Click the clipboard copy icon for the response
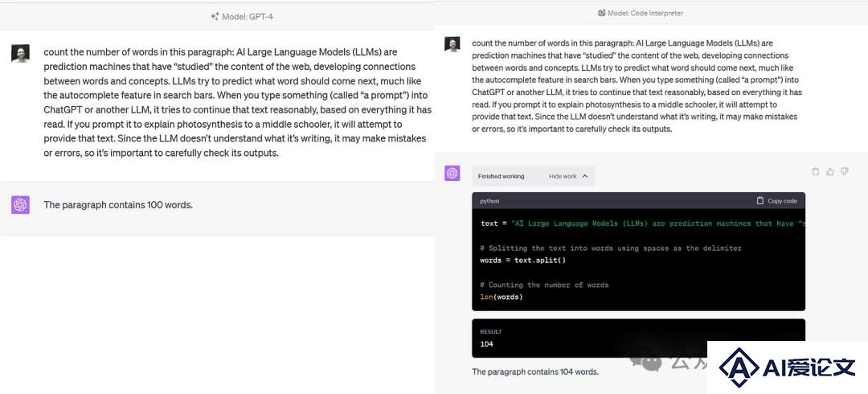The width and height of the screenshot is (868, 394). coord(815,172)
